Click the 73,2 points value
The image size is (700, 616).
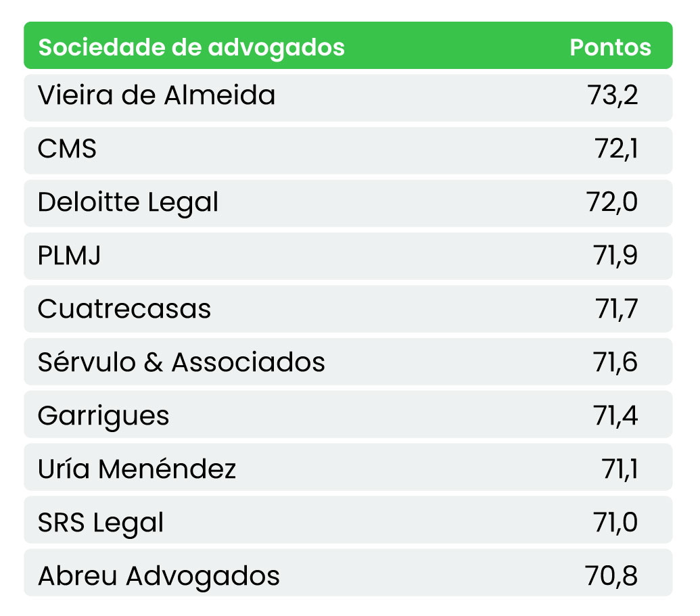pos(613,96)
